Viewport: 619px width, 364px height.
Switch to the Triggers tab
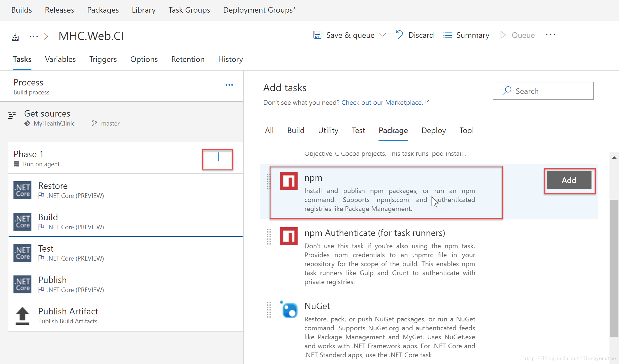point(103,59)
